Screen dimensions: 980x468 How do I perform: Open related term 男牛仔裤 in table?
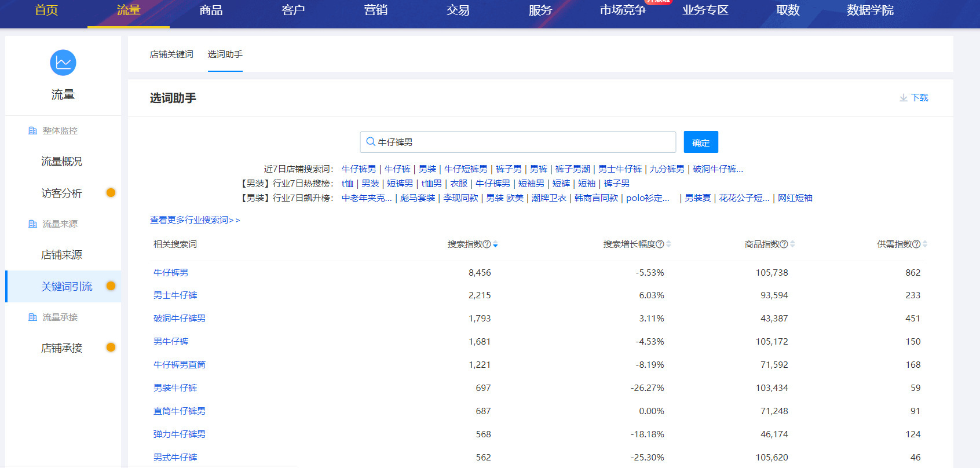(x=171, y=342)
